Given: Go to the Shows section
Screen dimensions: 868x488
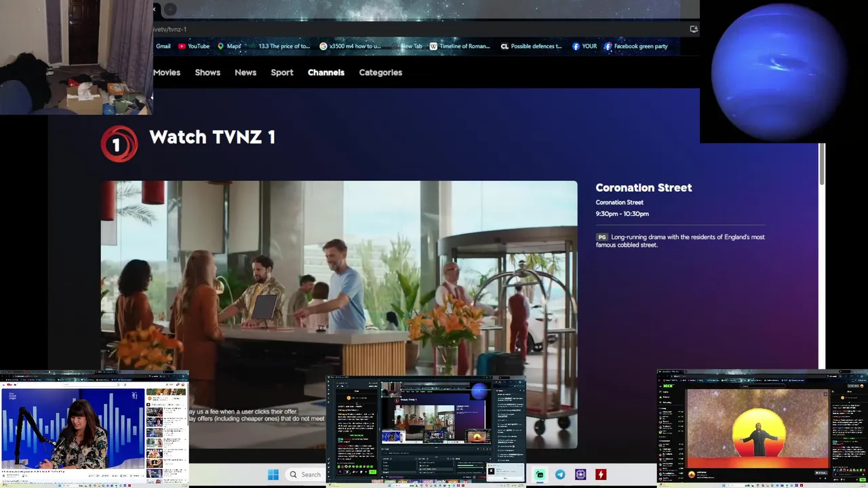Looking at the screenshot, I should coord(208,73).
